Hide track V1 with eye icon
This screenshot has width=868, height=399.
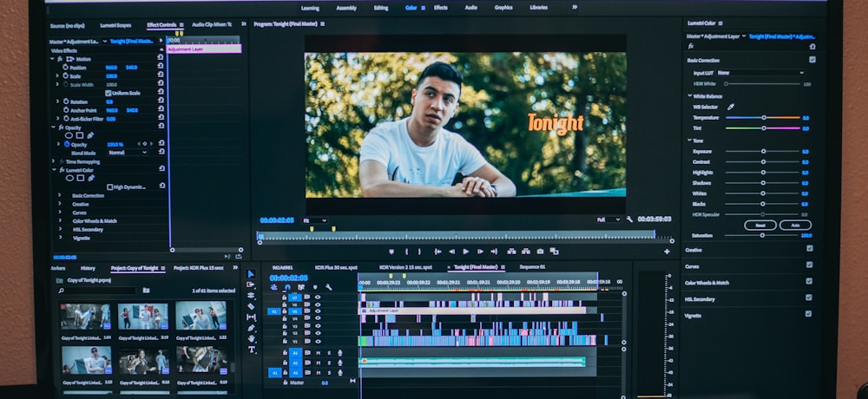pyautogui.click(x=318, y=340)
